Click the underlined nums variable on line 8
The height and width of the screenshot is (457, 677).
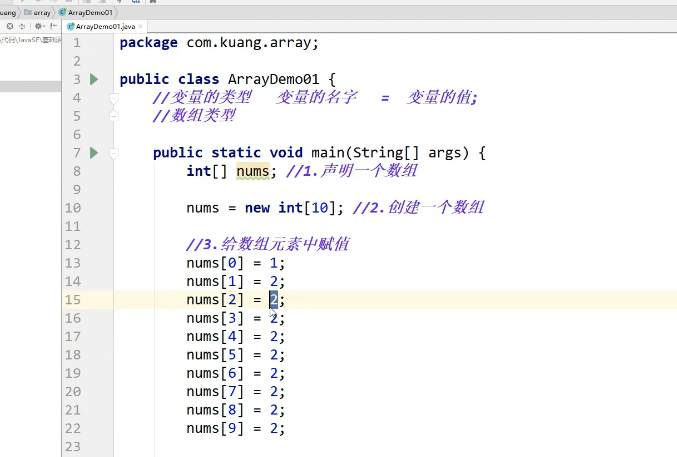click(253, 171)
